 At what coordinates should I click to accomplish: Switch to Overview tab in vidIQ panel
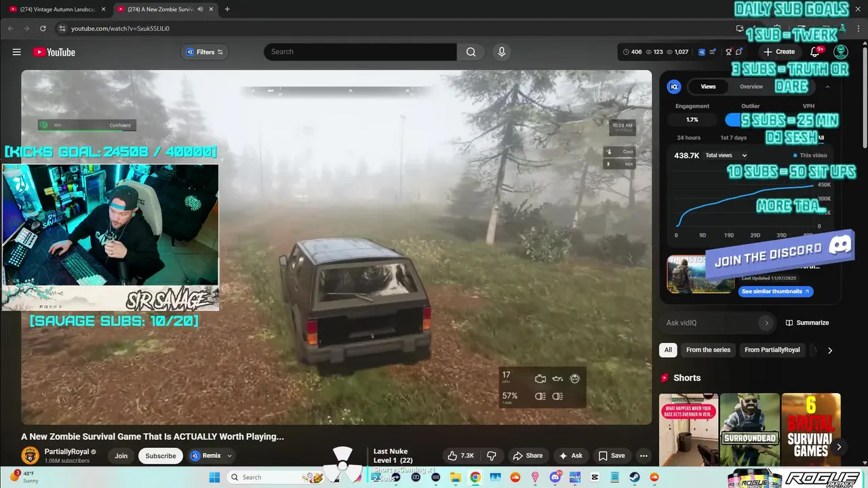pos(751,87)
